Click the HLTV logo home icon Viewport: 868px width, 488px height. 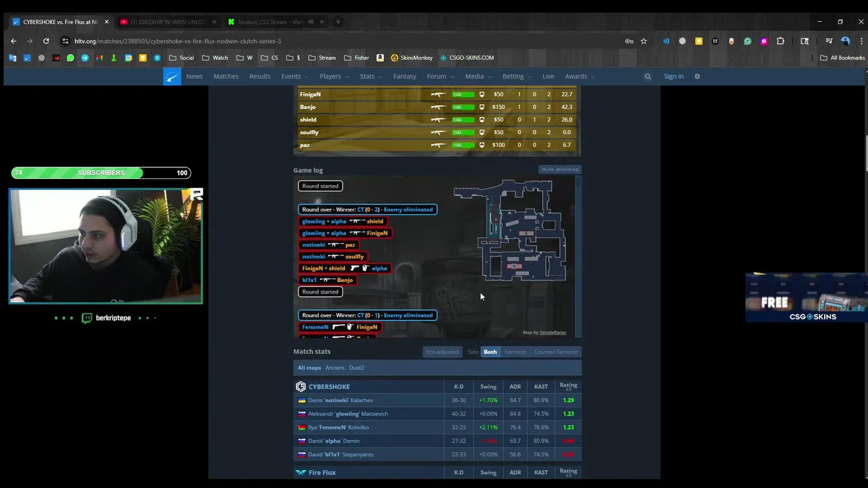tap(172, 77)
